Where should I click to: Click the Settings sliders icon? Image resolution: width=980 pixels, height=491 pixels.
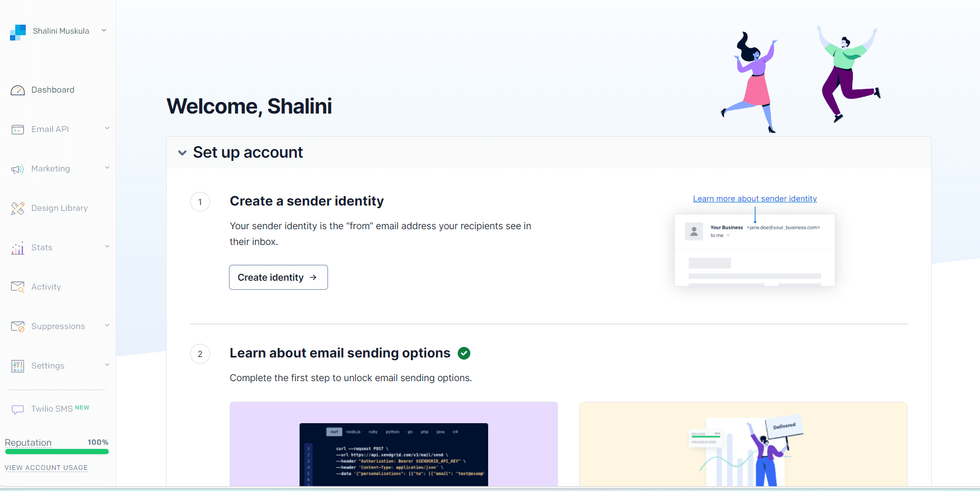coord(18,366)
